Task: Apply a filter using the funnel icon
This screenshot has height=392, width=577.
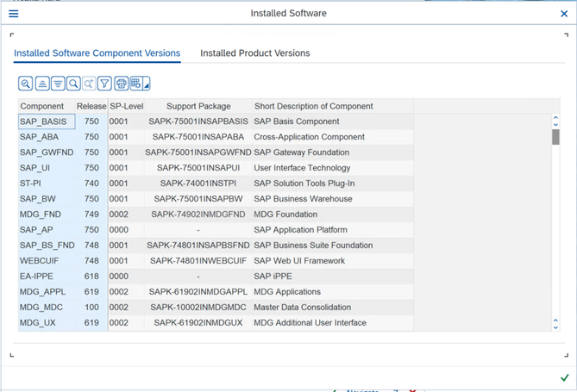Action: (x=104, y=84)
